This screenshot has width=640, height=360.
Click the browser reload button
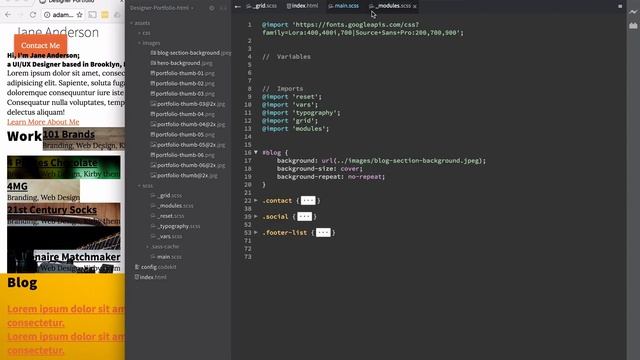tap(33, 15)
